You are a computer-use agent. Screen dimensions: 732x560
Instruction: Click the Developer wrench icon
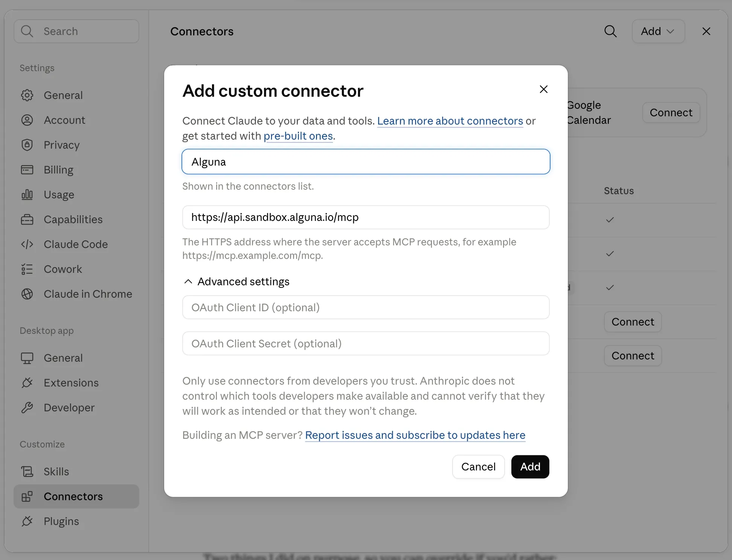pos(27,408)
